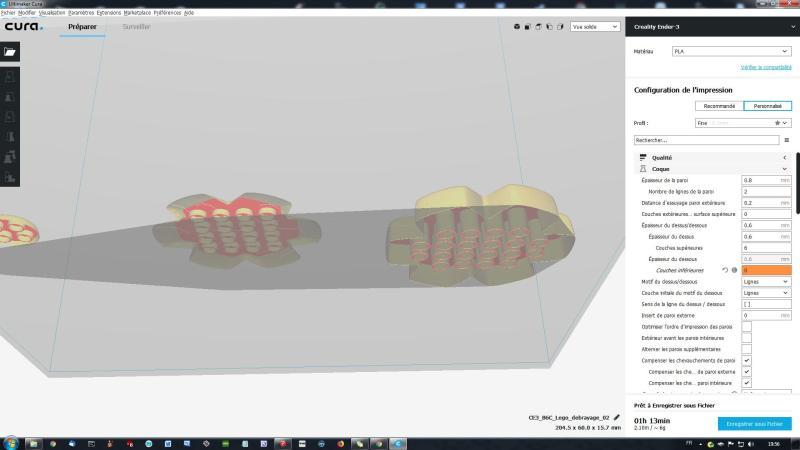The height and width of the screenshot is (450, 800).
Task: Open Motif du dessus/dessous dropdown
Action: pos(766,282)
